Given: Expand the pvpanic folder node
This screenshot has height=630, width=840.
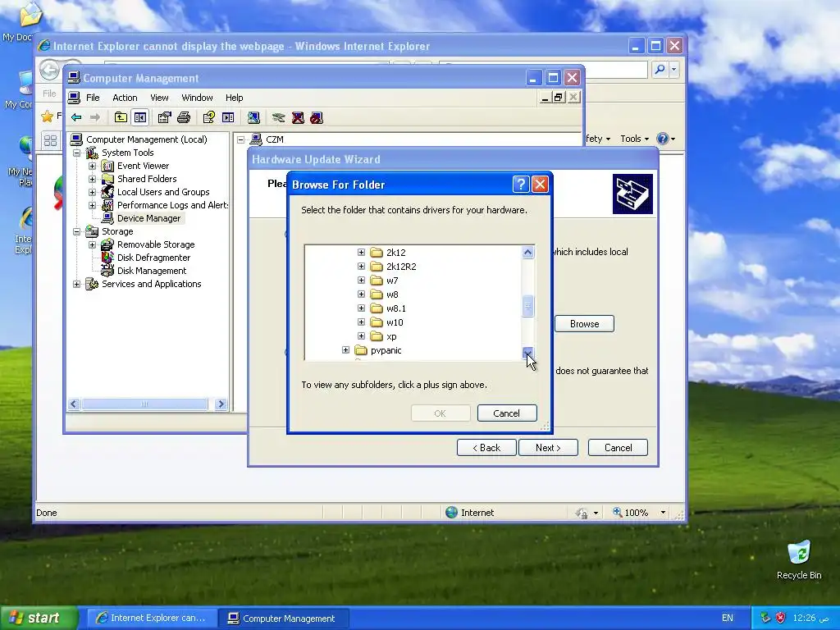Looking at the screenshot, I should pos(345,350).
